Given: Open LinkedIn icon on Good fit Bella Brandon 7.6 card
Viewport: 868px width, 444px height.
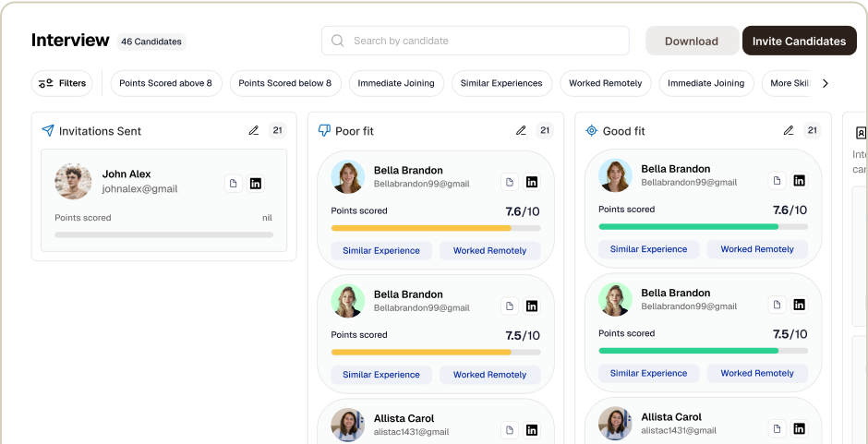Looking at the screenshot, I should pos(799,181).
